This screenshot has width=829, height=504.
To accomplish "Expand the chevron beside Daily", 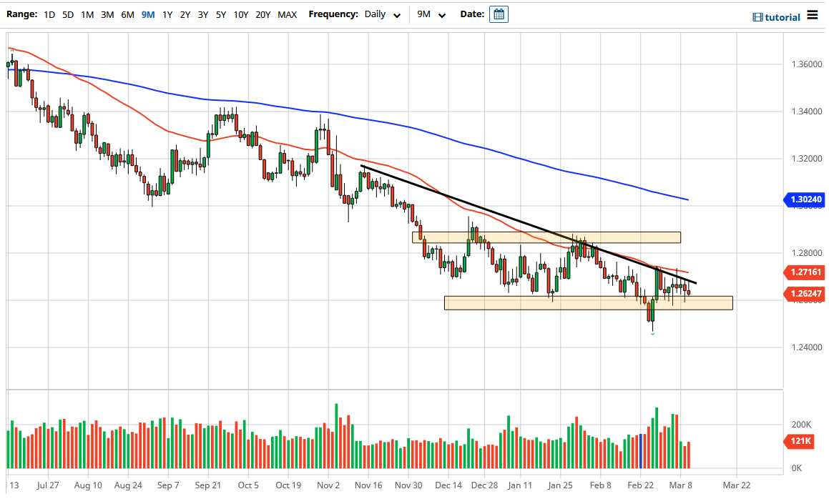I will point(398,14).
